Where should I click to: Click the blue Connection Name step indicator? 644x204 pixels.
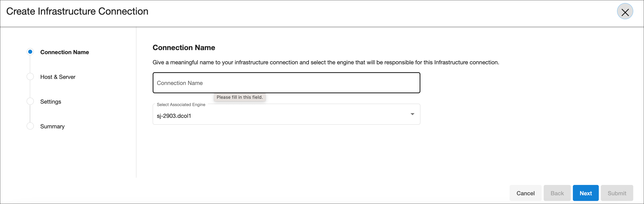tap(30, 52)
